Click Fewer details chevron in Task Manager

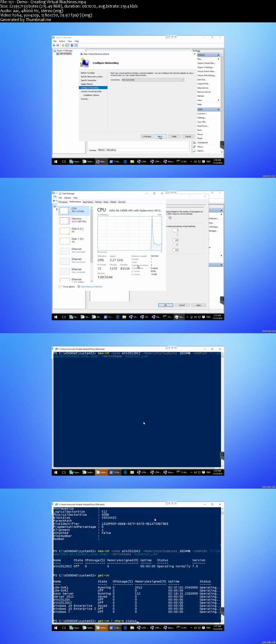tap(60, 287)
